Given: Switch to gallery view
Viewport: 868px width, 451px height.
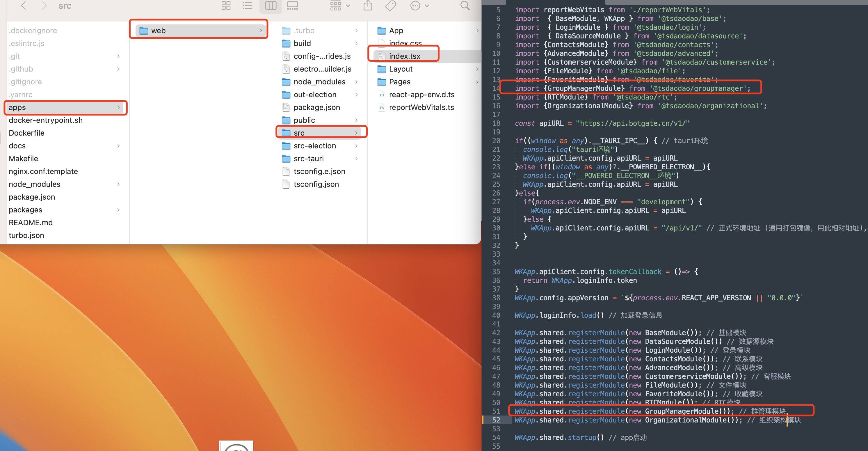Looking at the screenshot, I should tap(292, 6).
